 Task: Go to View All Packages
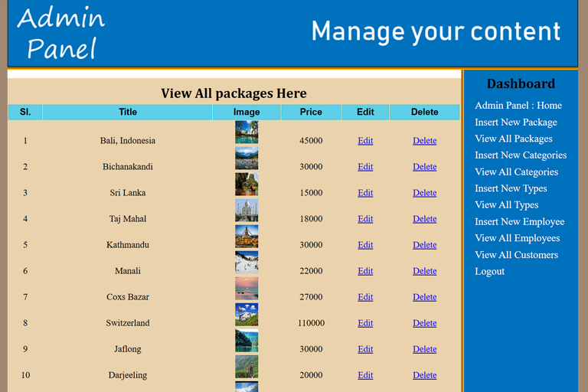tap(514, 139)
